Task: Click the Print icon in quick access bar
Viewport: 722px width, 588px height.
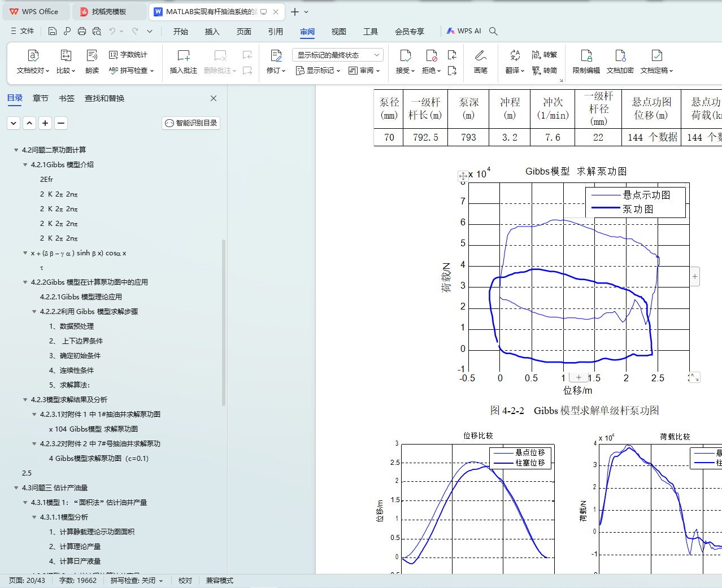Action: [x=82, y=31]
